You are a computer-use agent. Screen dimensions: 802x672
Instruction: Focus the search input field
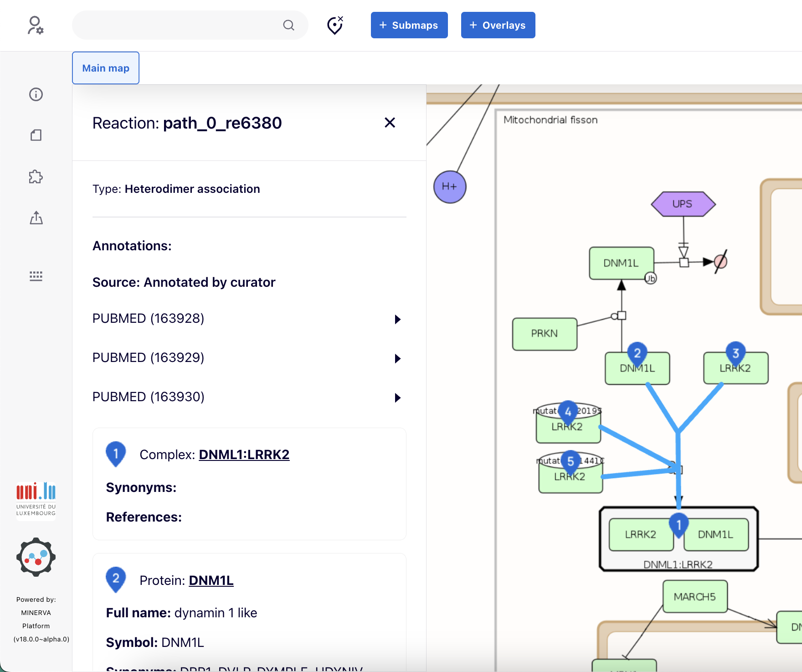[x=178, y=25]
